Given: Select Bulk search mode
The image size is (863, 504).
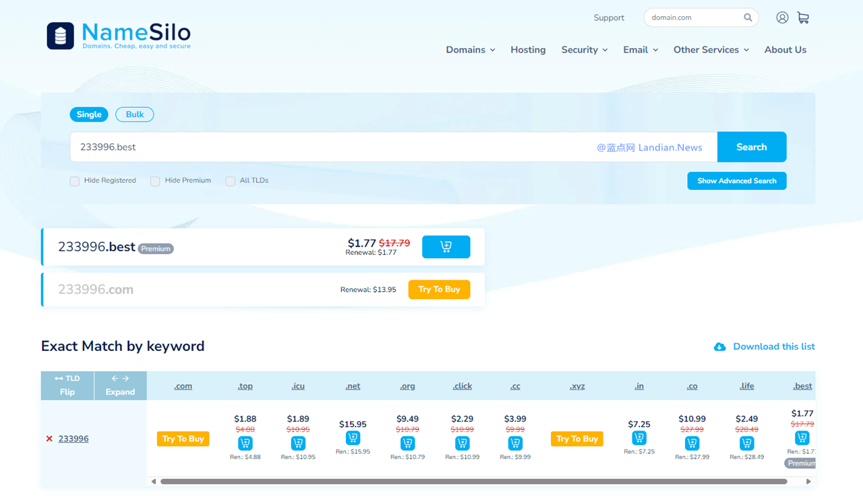Looking at the screenshot, I should click(135, 115).
